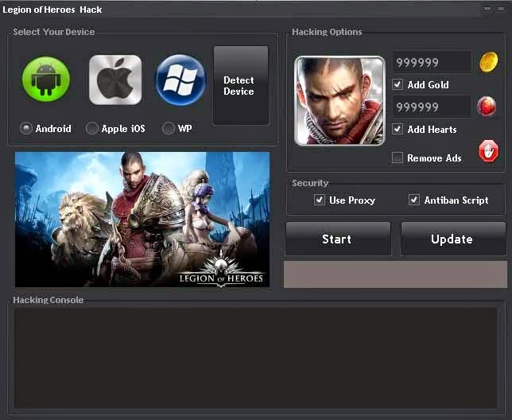Toggle the Use Proxy checkbox
Screen dimensions: 512x420
tap(320, 200)
